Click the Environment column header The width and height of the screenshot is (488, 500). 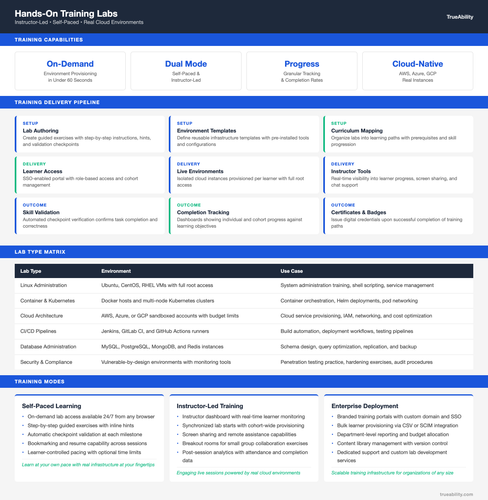pyautogui.click(x=116, y=271)
